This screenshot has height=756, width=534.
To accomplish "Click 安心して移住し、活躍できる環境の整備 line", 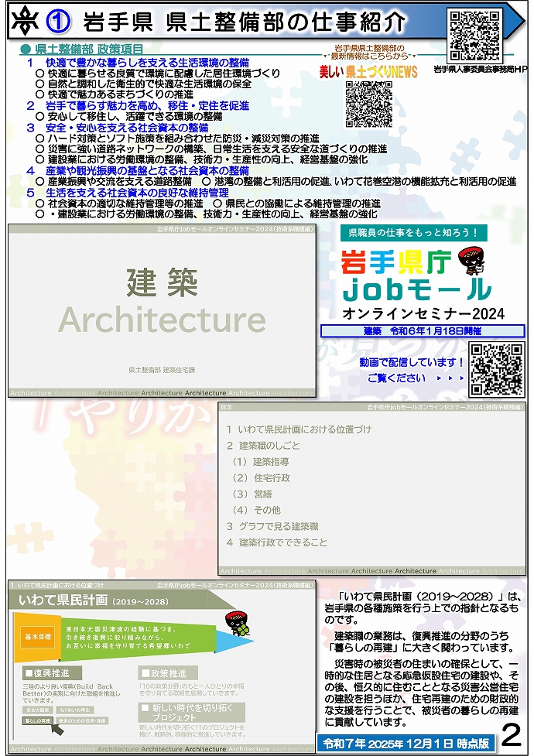I will (128, 116).
